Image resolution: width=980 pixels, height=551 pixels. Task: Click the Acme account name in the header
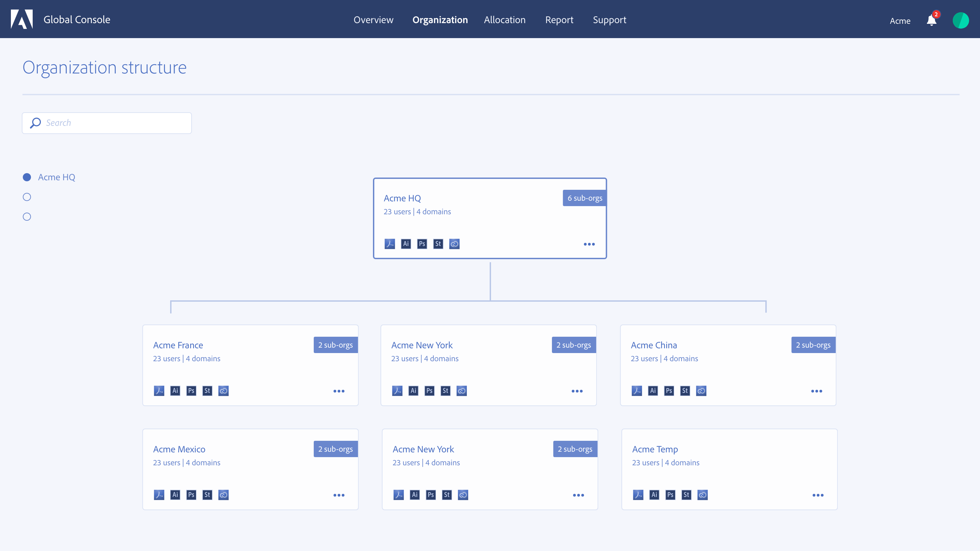coord(900,21)
